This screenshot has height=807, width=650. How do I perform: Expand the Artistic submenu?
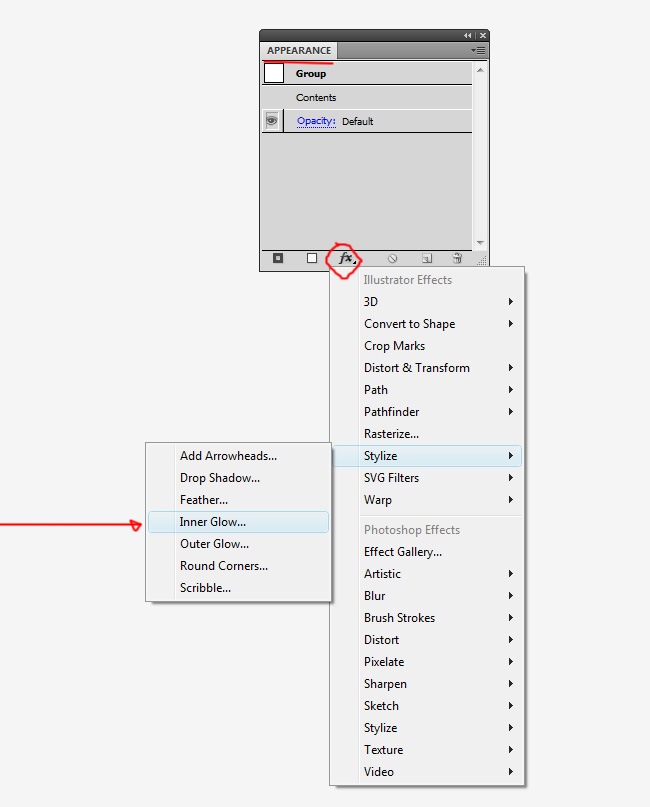427,574
